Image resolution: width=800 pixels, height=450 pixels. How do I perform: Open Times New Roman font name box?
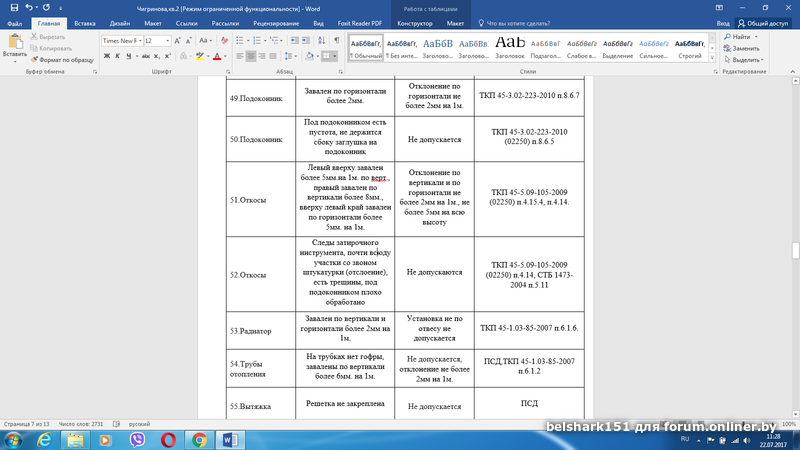click(121, 40)
